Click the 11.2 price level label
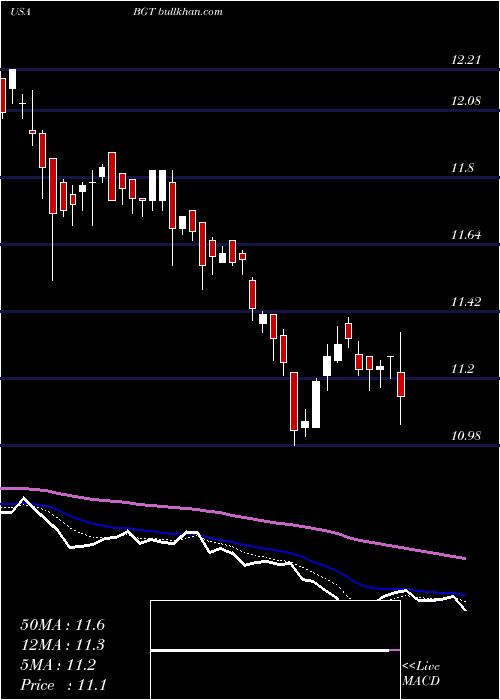The image size is (500, 700). [x=462, y=369]
